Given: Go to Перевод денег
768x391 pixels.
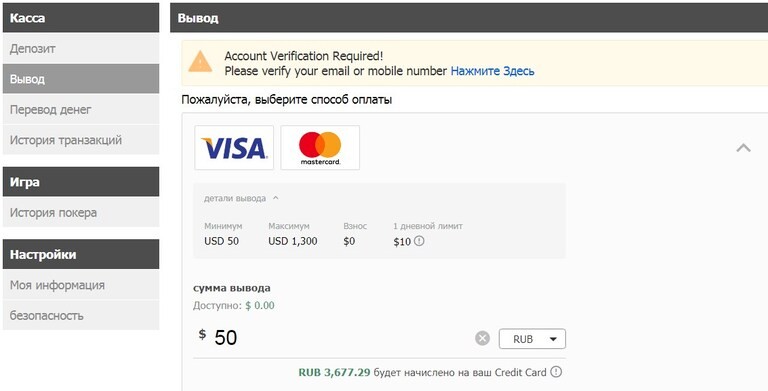Looking at the screenshot, I should point(81,109).
